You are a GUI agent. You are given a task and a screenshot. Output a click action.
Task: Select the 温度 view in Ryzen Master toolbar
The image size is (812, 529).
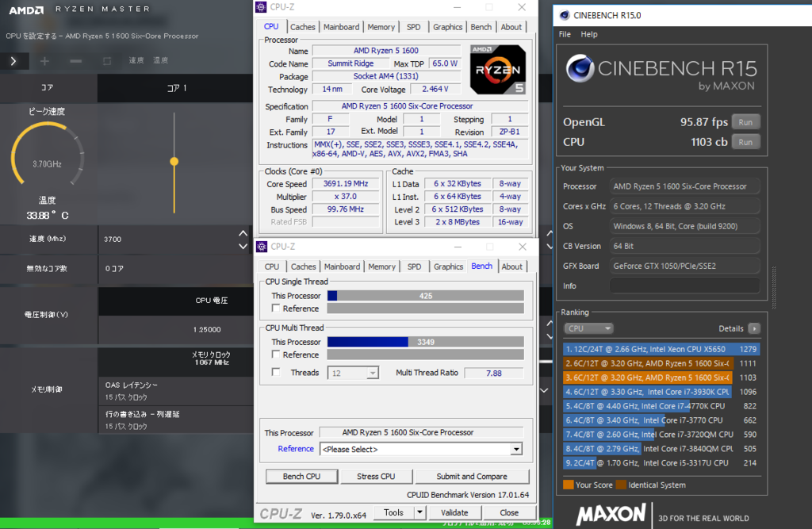(x=160, y=60)
